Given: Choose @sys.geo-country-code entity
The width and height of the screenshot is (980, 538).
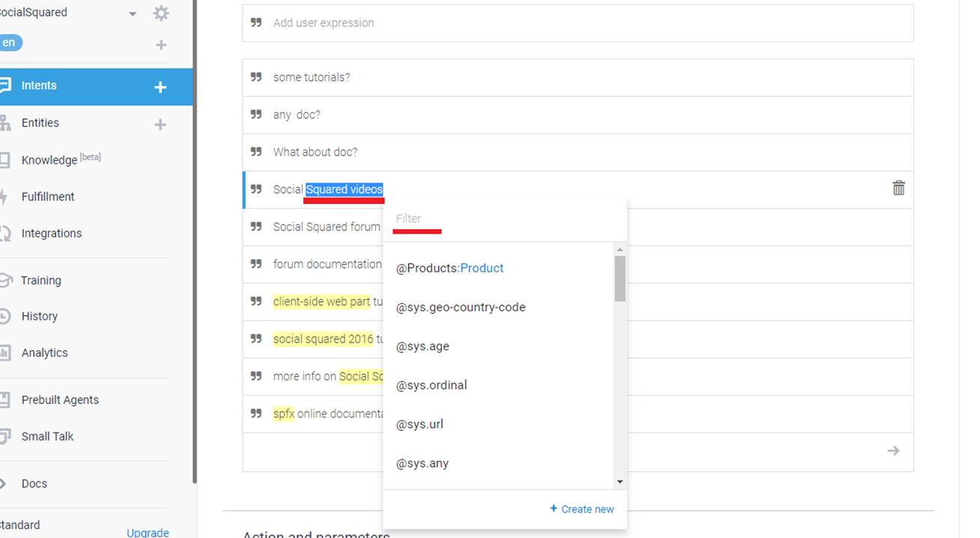Looking at the screenshot, I should click(x=460, y=307).
